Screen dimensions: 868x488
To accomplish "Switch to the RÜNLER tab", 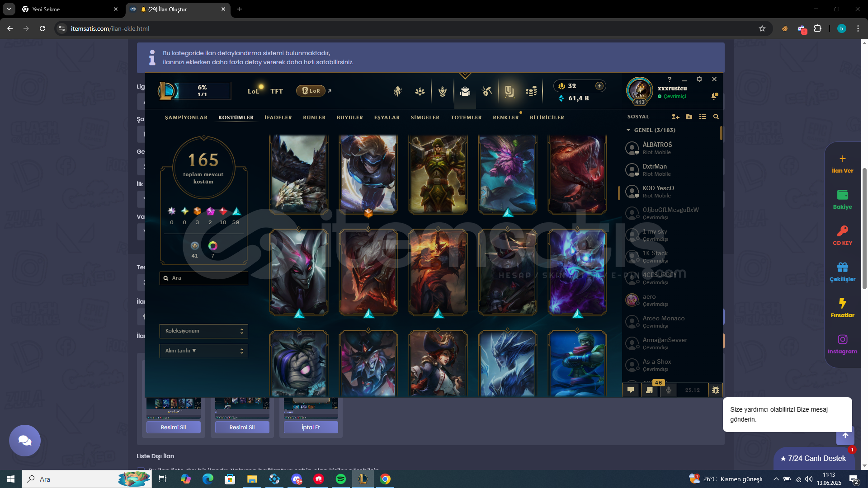I will click(314, 117).
